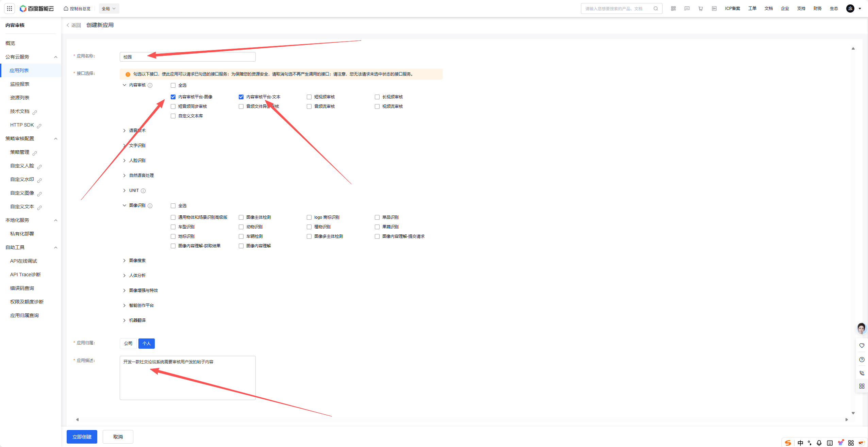Screen dimensions: 868x447
Task: Switch language with the En icon
Action: 714,9
